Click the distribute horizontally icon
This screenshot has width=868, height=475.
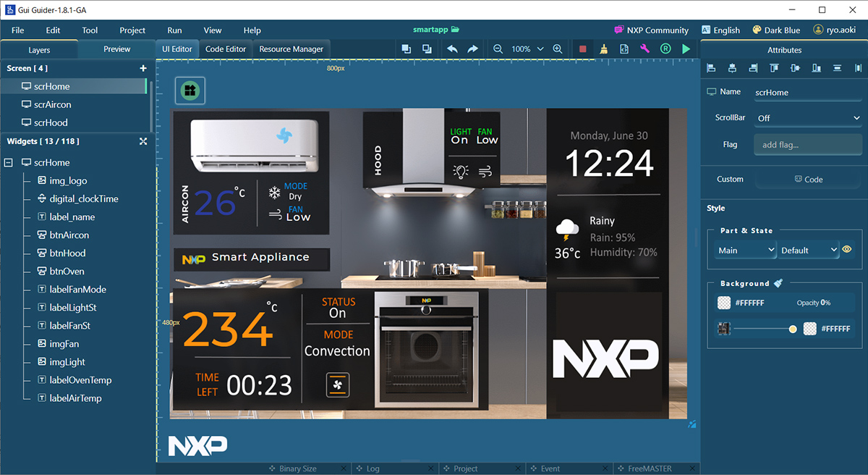click(859, 68)
